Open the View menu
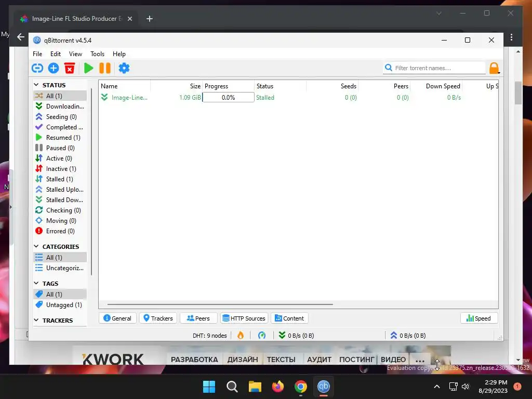This screenshot has height=399, width=532. pyautogui.click(x=75, y=54)
